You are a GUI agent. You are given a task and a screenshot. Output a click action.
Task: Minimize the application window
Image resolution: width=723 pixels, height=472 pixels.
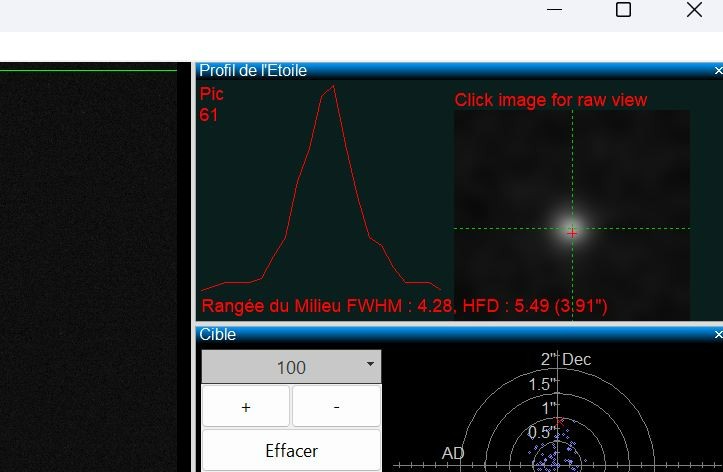point(554,10)
